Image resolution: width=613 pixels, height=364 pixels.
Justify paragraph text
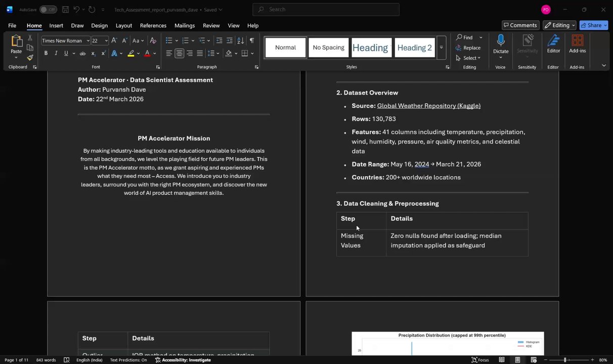pos(200,53)
